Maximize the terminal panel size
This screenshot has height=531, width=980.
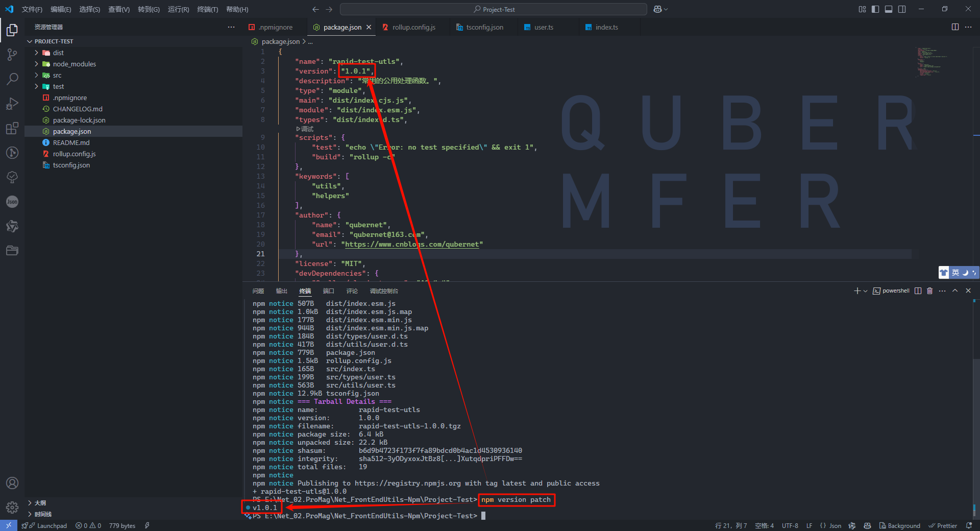(955, 291)
